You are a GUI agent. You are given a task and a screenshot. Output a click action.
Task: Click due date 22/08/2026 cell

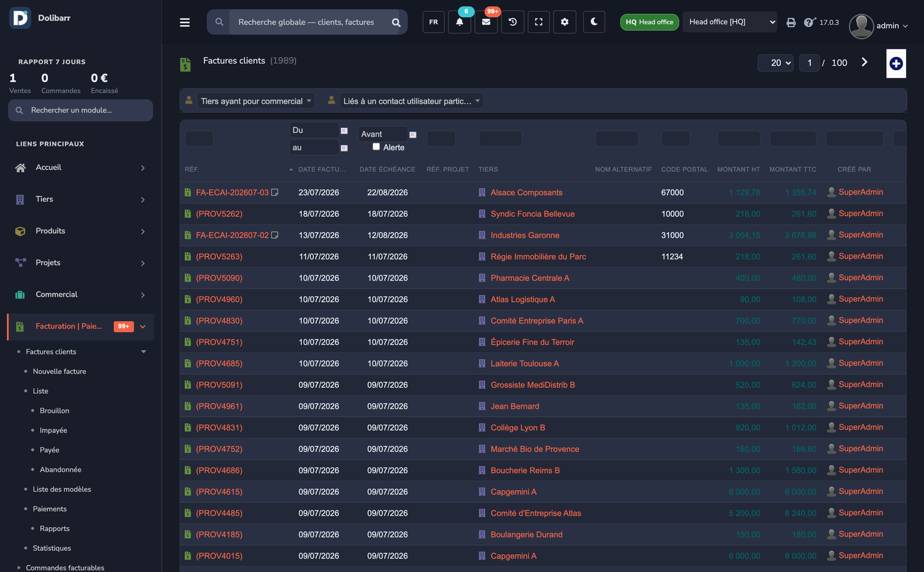click(388, 193)
